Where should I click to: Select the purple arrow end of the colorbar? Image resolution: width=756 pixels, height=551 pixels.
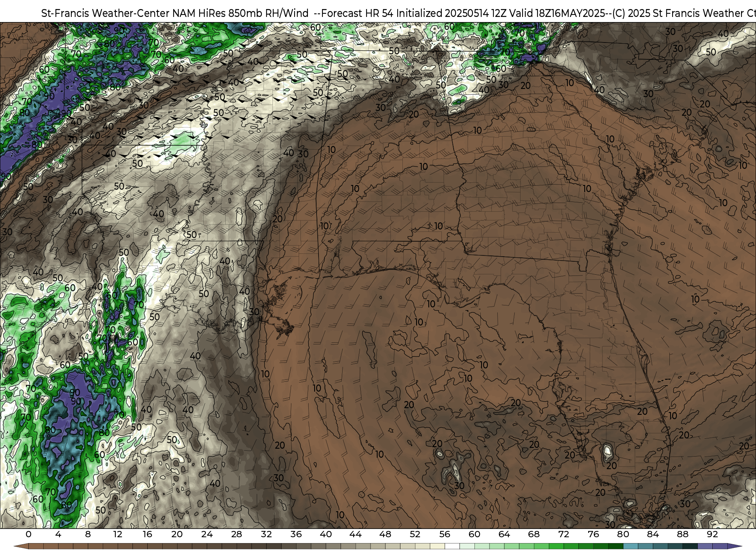735,547
